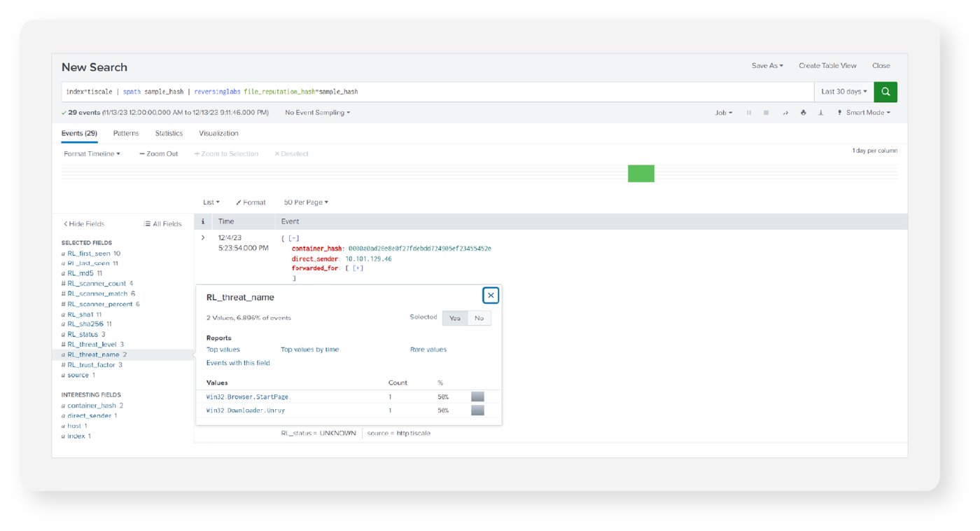The image size is (980, 531).
Task: Click Hide Fields
Action: pyautogui.click(x=84, y=224)
